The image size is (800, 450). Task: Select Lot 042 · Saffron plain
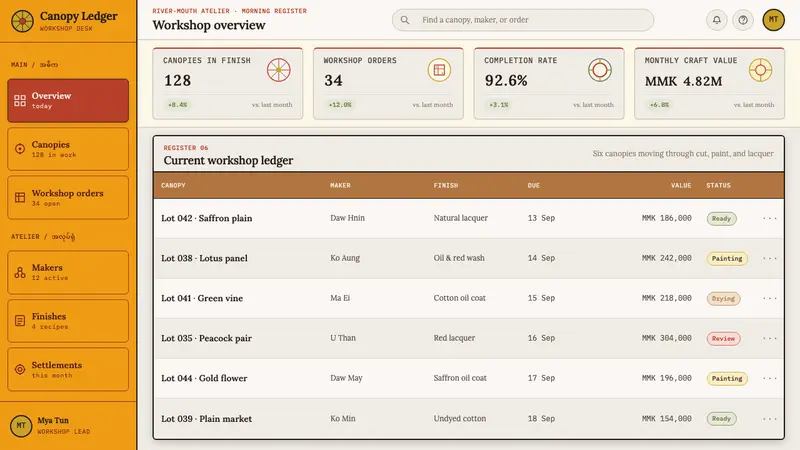coord(207,218)
